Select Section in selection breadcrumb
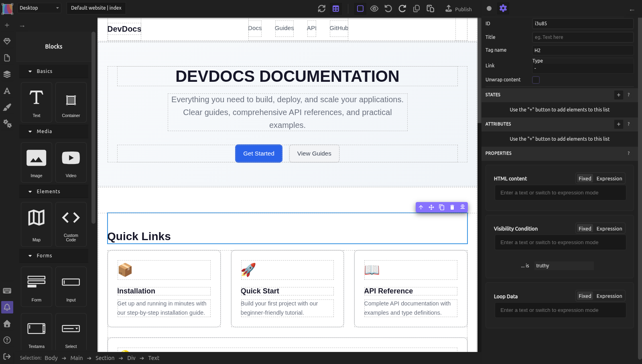Viewport: 642px width, 364px height. click(x=105, y=358)
